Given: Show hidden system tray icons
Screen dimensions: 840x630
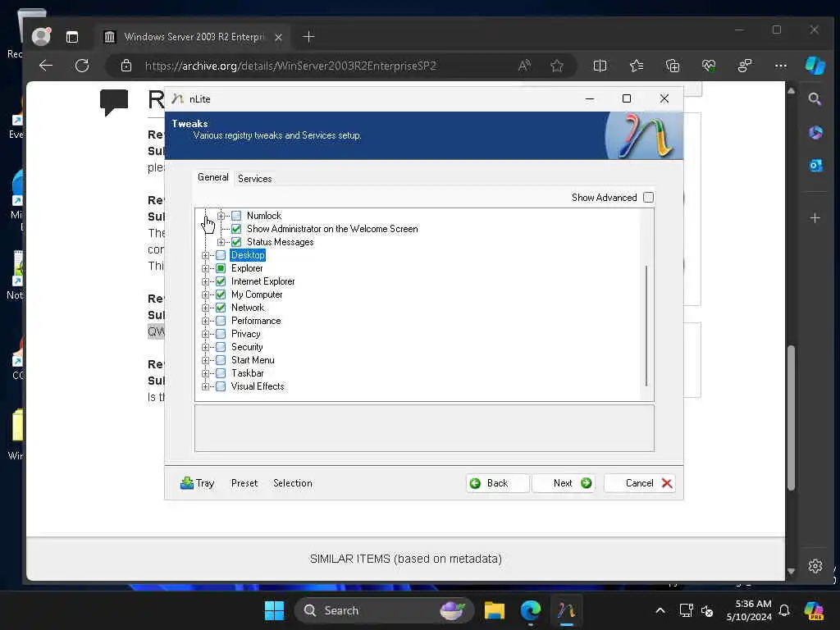Looking at the screenshot, I should click(x=660, y=610).
